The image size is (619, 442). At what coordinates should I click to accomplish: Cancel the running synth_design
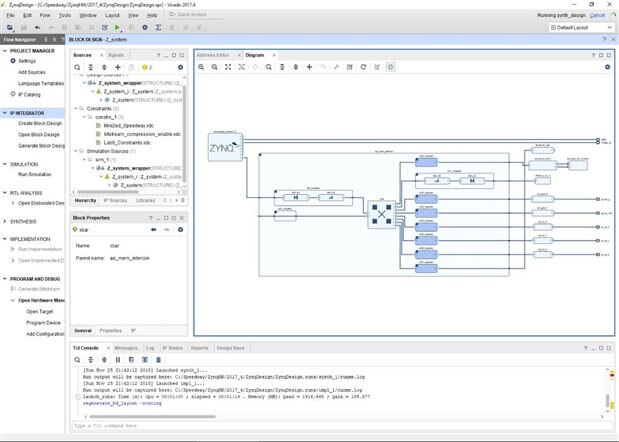597,15
